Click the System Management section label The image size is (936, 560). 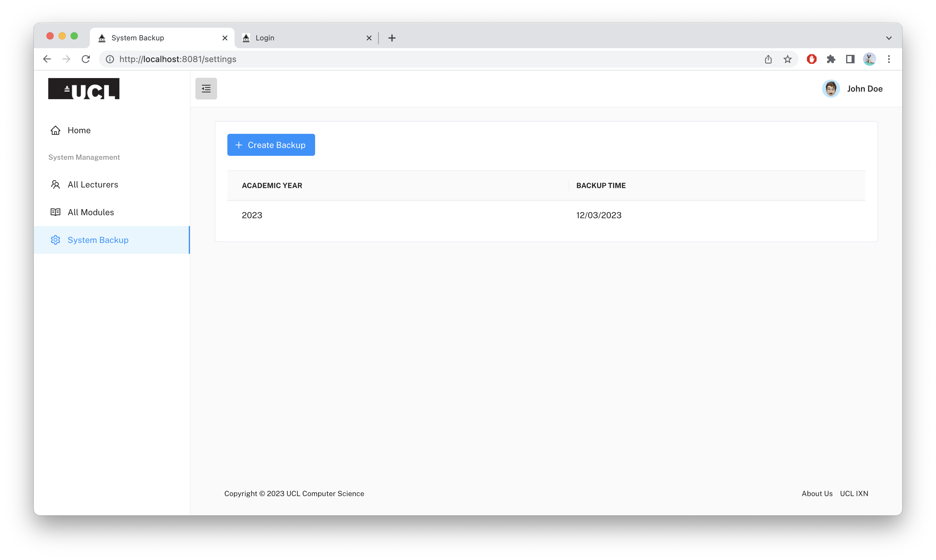click(x=84, y=157)
